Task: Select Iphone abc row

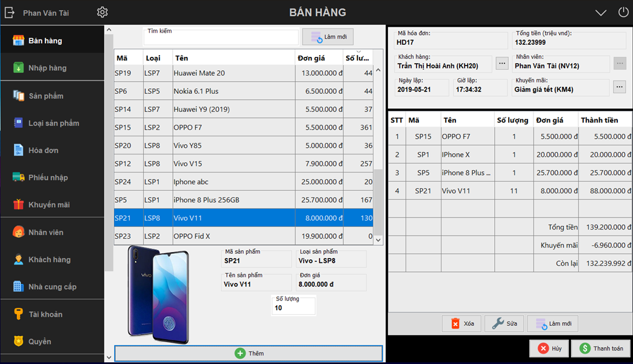Action: click(x=244, y=182)
